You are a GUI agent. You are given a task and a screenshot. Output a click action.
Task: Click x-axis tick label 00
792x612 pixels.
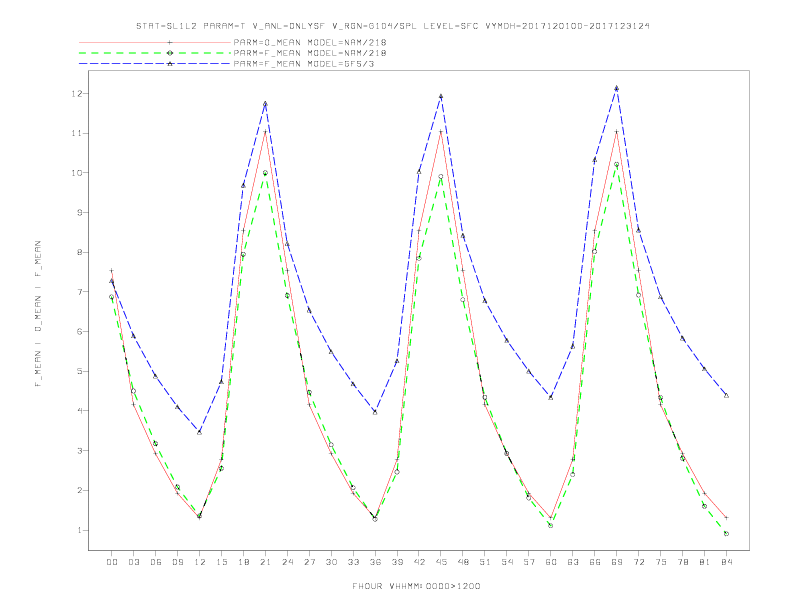tap(112, 562)
